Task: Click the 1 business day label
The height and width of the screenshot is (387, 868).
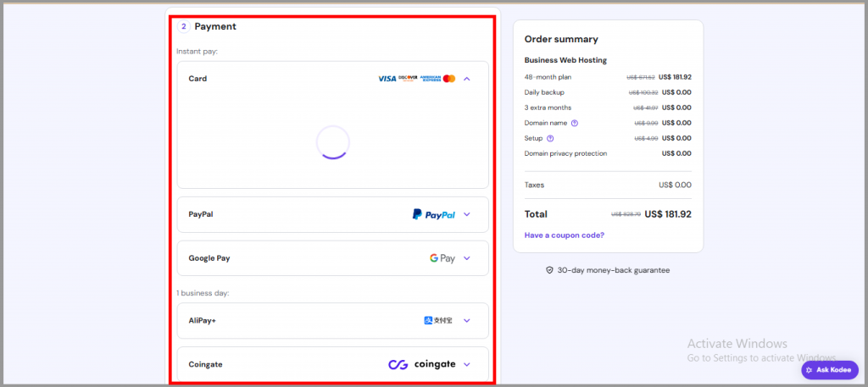Action: tap(203, 293)
